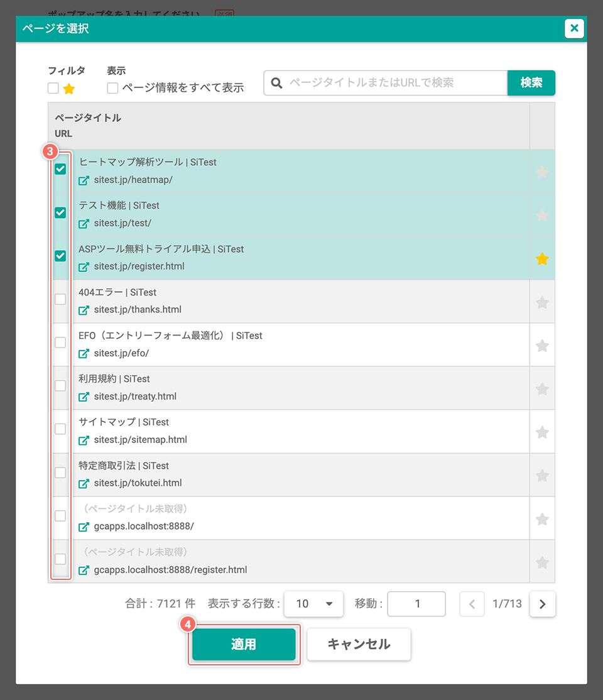Open external link icon for gcapps.localhost:8888/register.html
The height and width of the screenshot is (700, 603).
coord(84,570)
